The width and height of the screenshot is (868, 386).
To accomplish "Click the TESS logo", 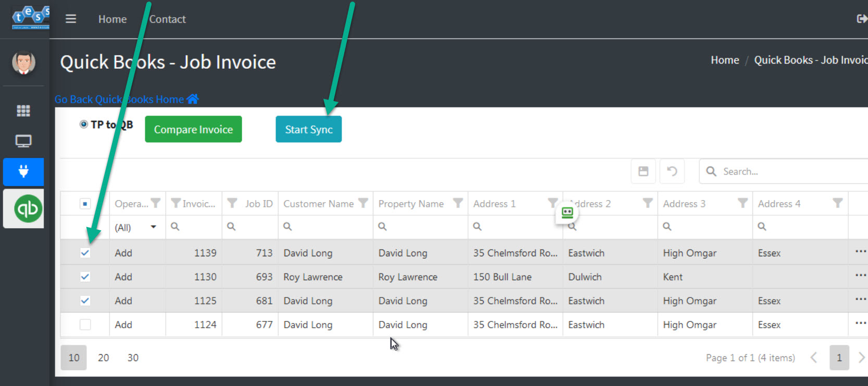I will (x=31, y=17).
